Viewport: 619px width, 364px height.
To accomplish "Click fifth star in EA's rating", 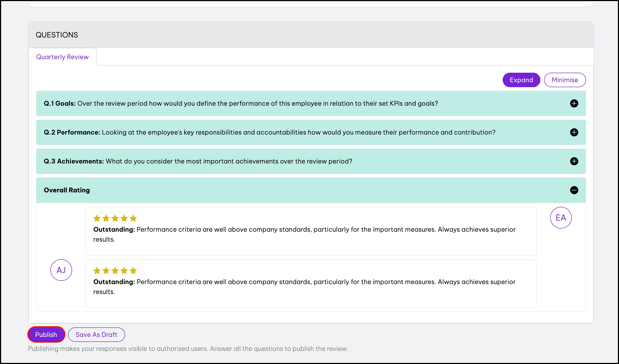I will (133, 218).
